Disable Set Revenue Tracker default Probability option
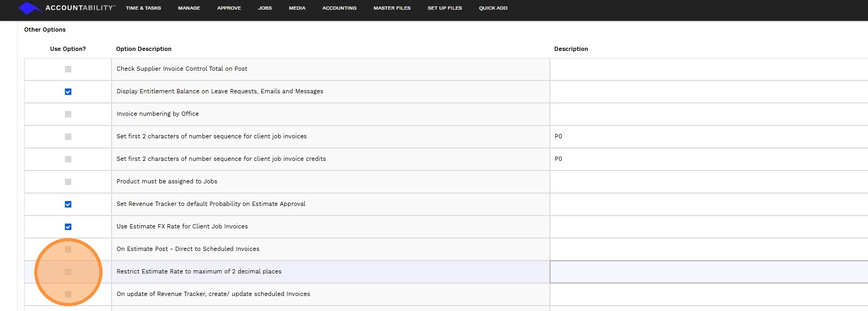Image resolution: width=868 pixels, height=311 pixels. (68, 204)
